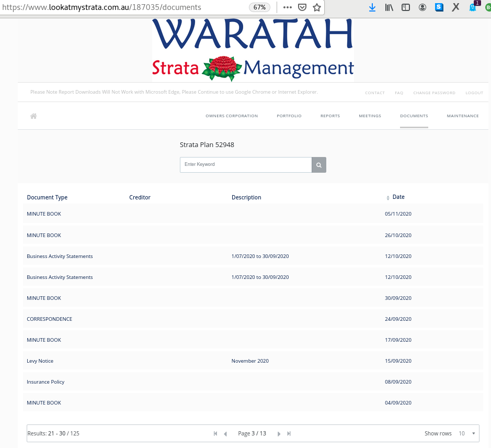The image size is (491, 448).
Task: Go to next page arrow
Action: [x=279, y=433]
